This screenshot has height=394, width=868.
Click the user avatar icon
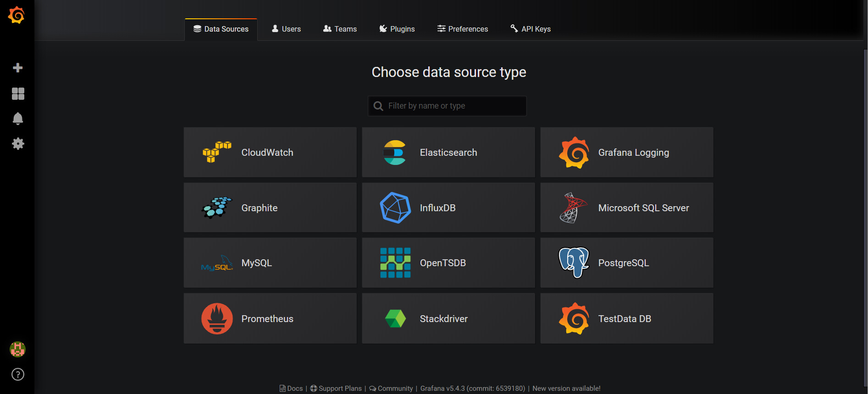(18, 349)
